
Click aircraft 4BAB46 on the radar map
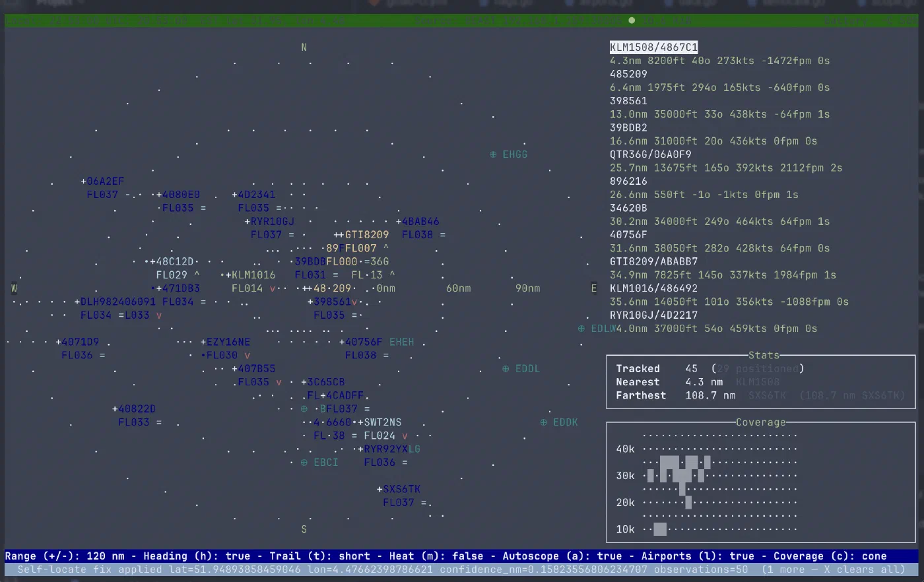[417, 221]
